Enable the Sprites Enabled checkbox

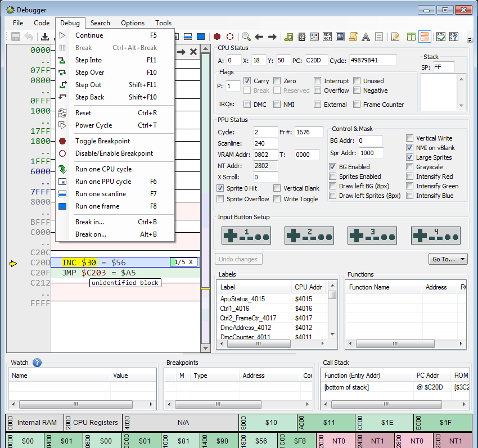[332, 177]
